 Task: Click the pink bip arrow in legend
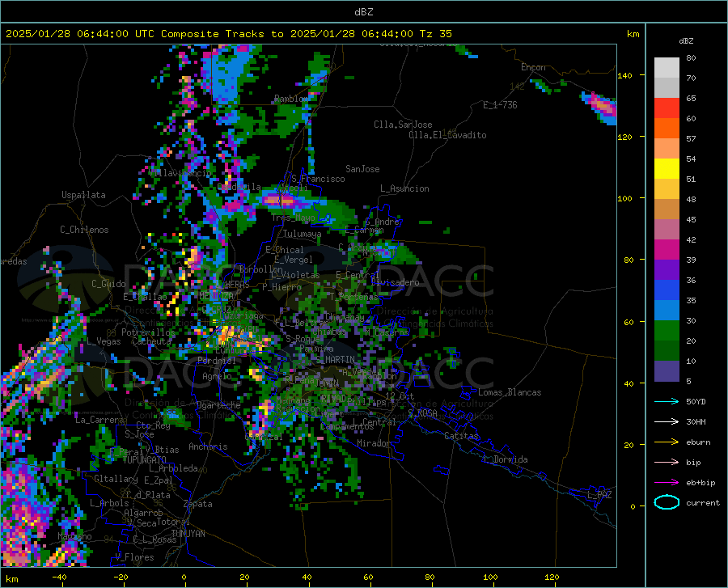tap(667, 463)
